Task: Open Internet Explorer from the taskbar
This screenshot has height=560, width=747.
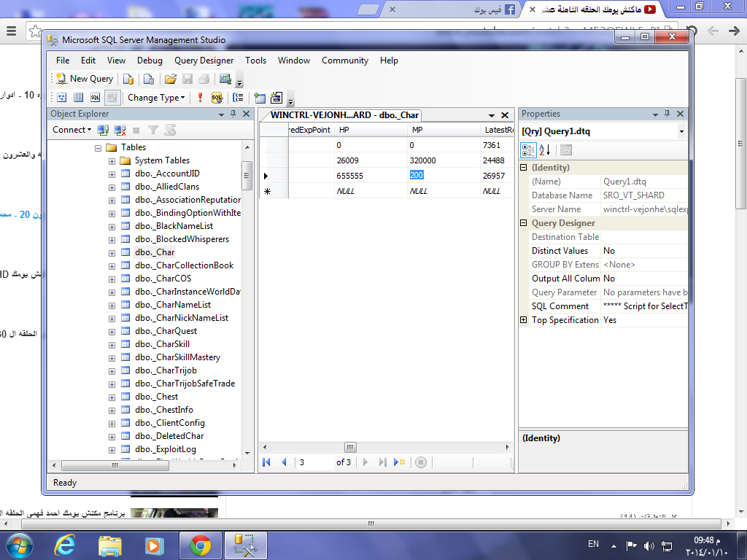Action: [65, 545]
